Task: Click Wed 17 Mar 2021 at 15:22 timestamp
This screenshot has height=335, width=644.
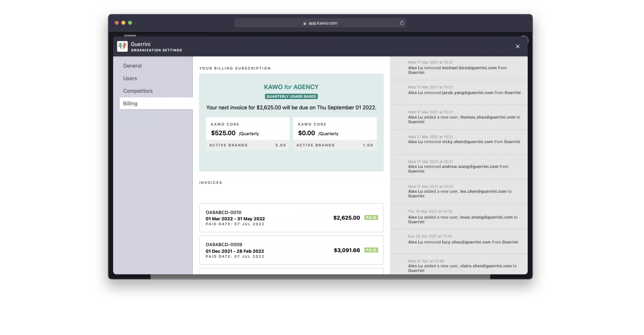Action: (431, 186)
